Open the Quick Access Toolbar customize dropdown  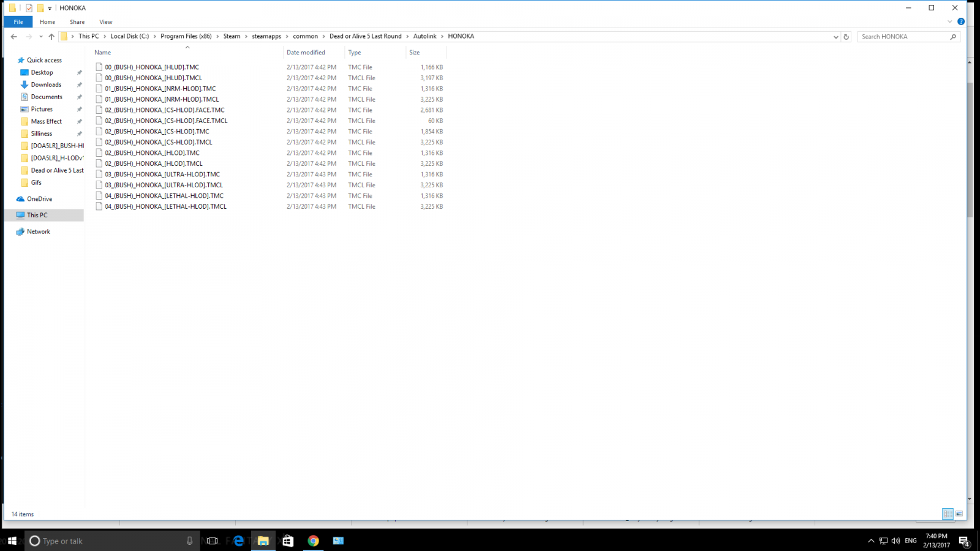coord(48,8)
